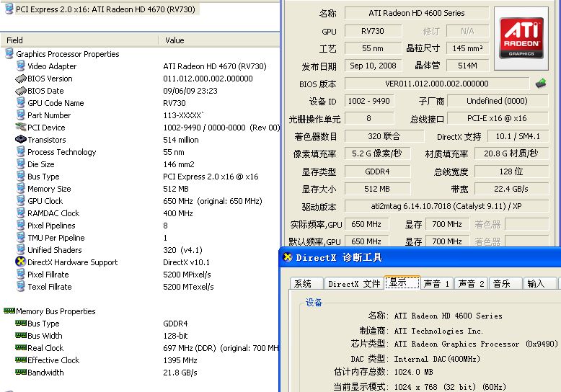The width and height of the screenshot is (561, 392).
Task: Click the Die Size row icon
Action: pyautogui.click(x=21, y=164)
